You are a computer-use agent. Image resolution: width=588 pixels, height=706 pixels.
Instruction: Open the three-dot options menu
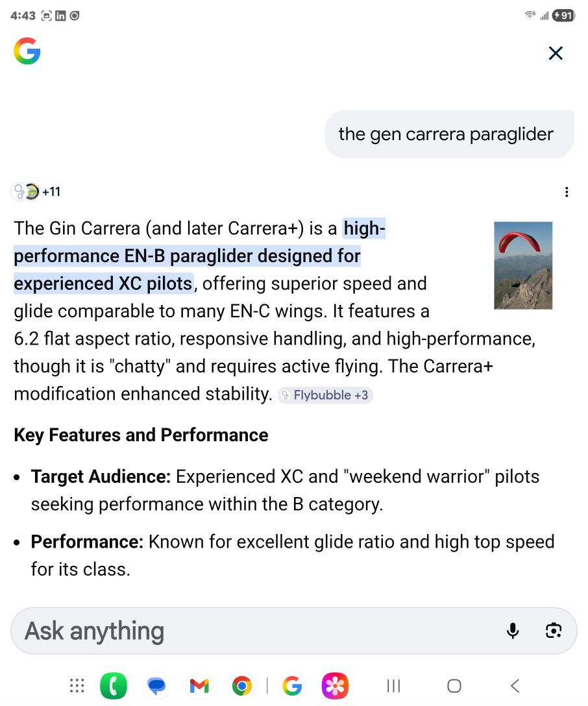pyautogui.click(x=567, y=191)
